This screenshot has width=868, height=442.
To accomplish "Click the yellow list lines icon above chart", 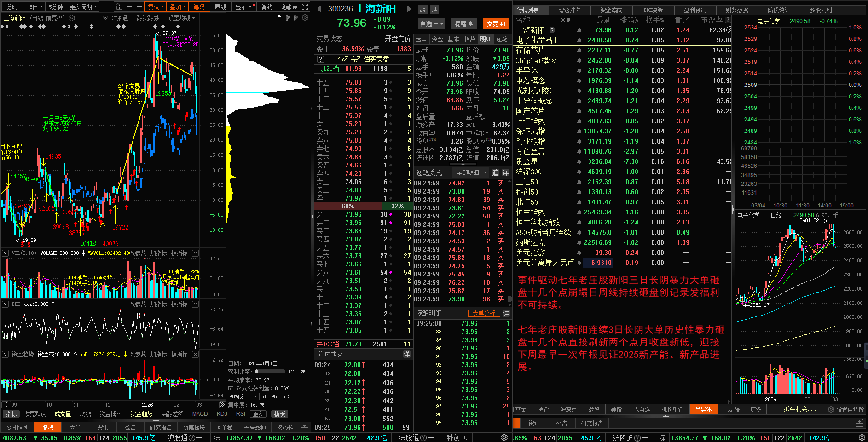I will (x=279, y=18).
